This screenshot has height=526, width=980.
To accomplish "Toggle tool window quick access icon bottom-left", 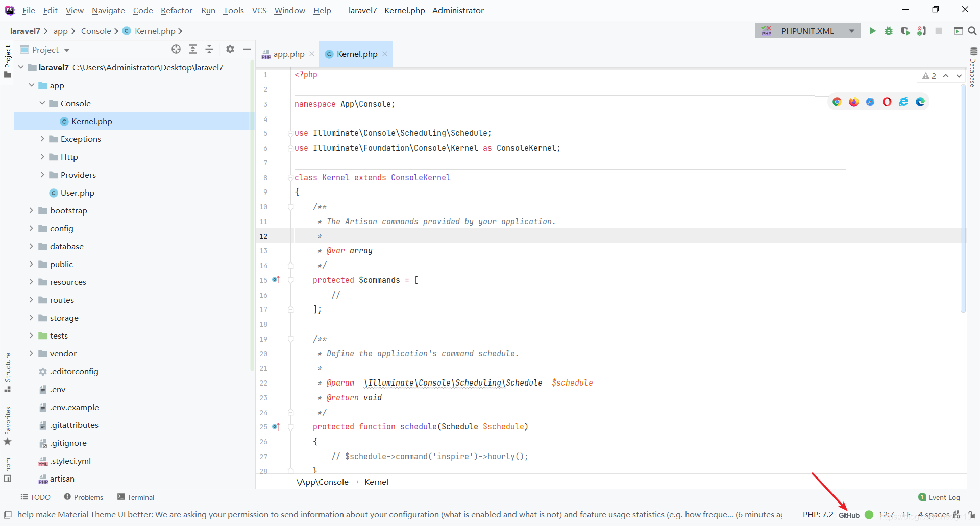I will 8,514.
